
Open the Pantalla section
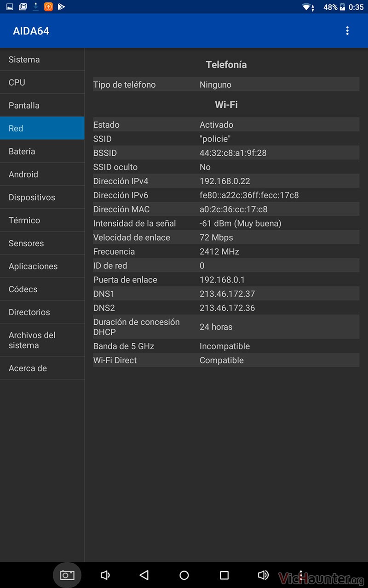pyautogui.click(x=42, y=105)
